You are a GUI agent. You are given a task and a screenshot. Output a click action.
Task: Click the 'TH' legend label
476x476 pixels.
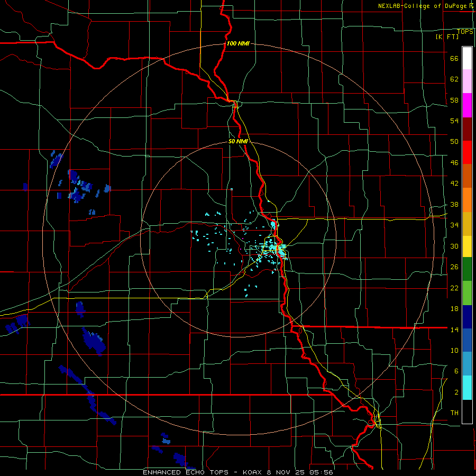pyautogui.click(x=454, y=413)
